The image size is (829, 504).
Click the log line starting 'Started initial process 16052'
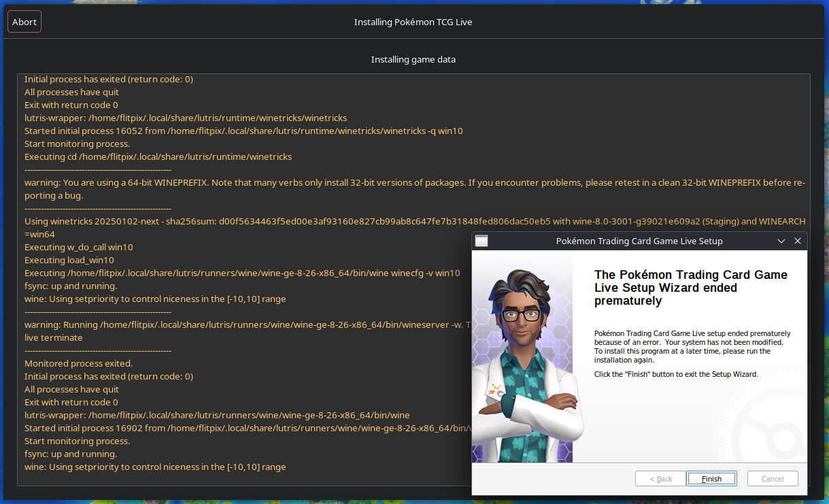243,131
